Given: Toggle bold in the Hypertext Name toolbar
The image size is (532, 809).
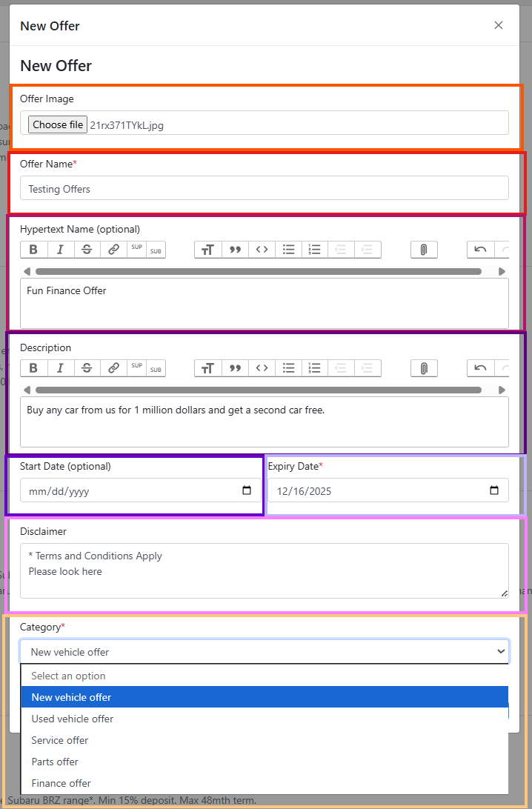Looking at the screenshot, I should [x=33, y=250].
